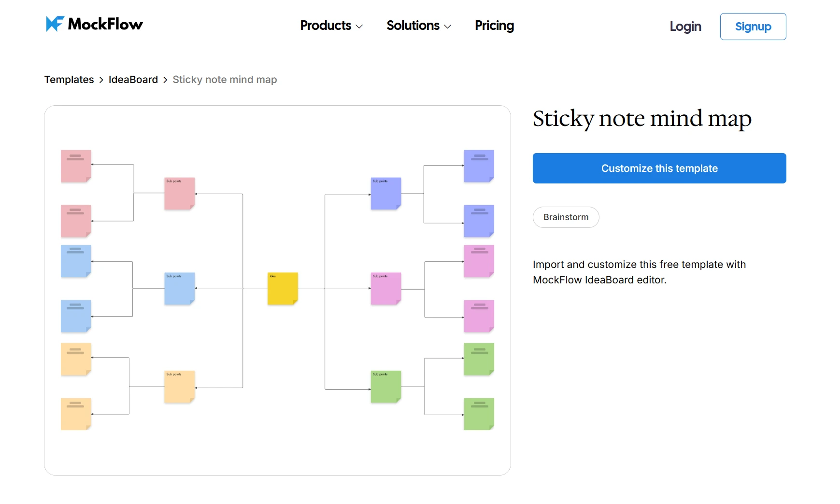840x504 pixels.
Task: Select the blue Sub points sticky note
Action: point(179,289)
